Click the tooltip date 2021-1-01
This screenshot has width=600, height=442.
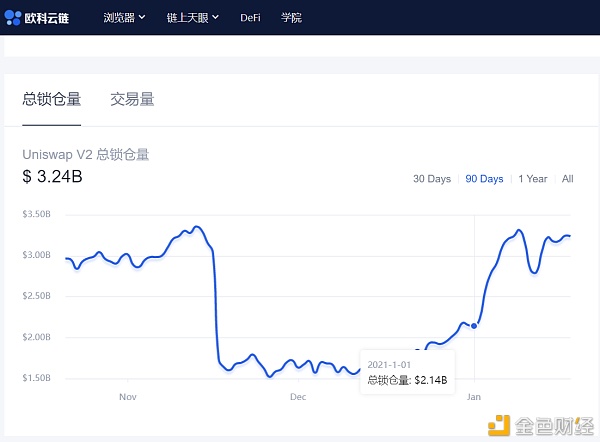click(389, 365)
